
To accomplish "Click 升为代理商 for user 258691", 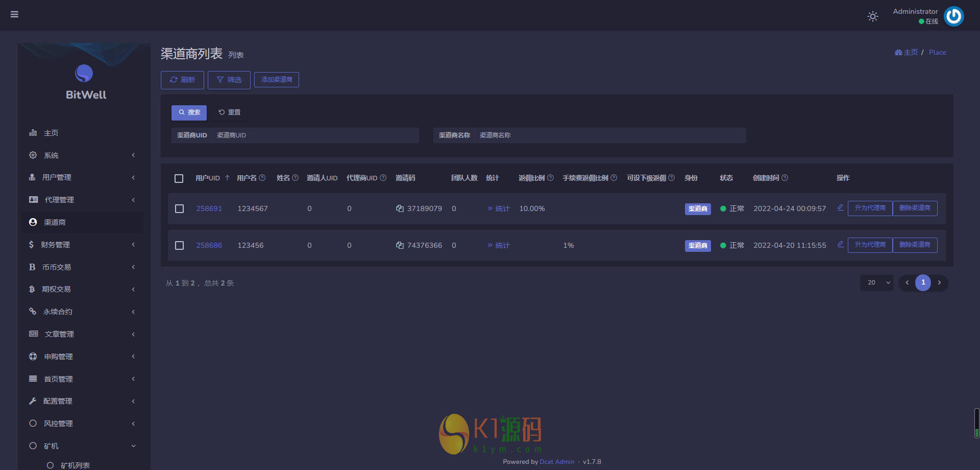I will (870, 208).
